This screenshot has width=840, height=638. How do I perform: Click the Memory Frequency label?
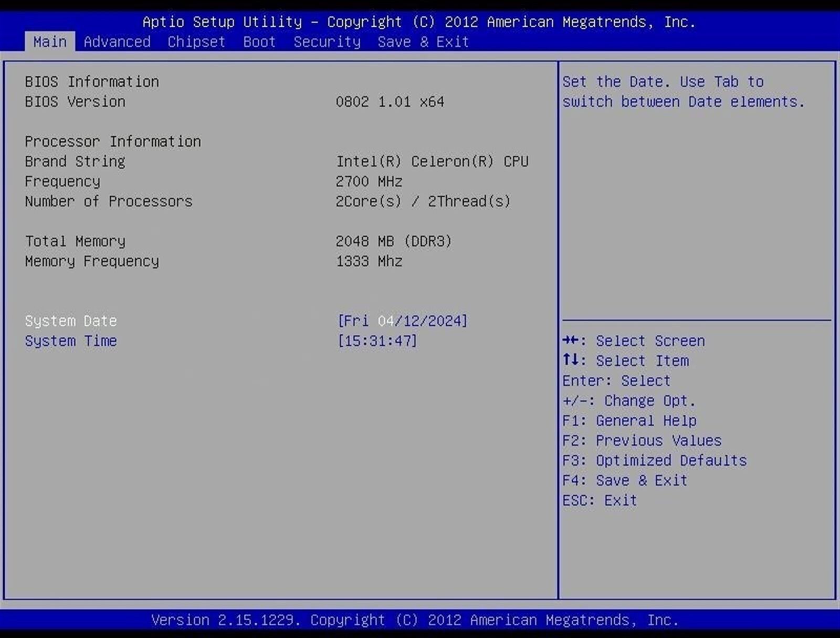click(92, 261)
